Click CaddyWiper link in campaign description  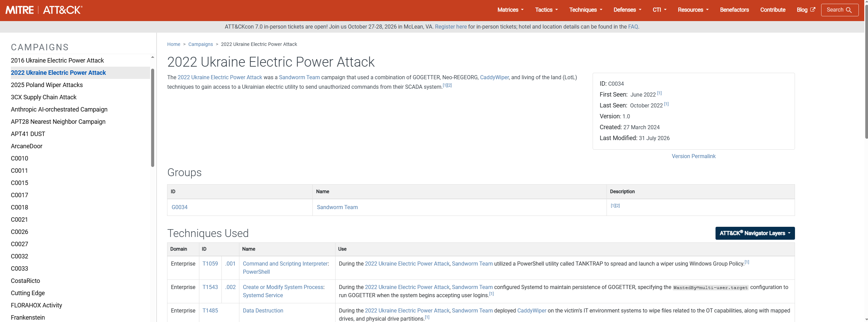click(x=494, y=78)
